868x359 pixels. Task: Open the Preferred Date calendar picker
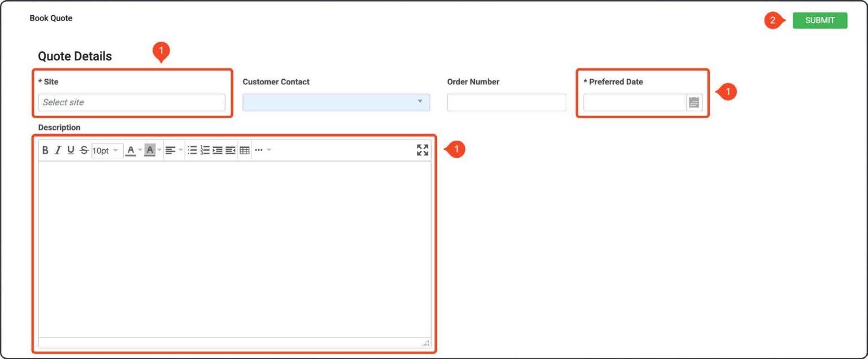pyautogui.click(x=694, y=102)
